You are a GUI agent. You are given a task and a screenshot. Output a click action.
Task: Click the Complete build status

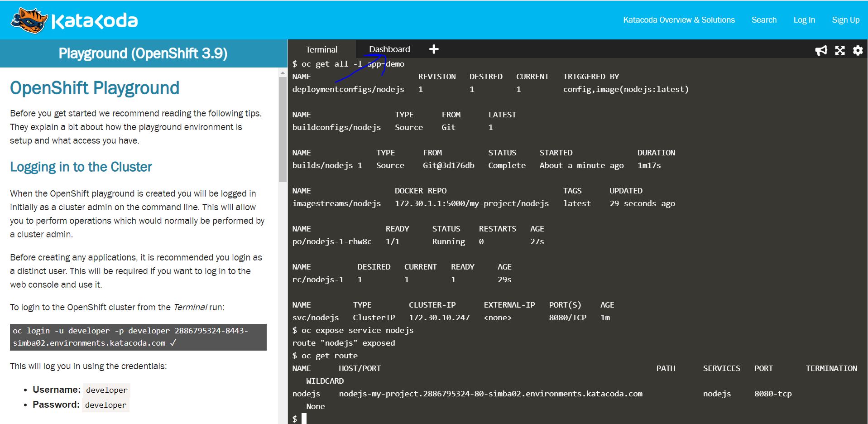tap(507, 165)
